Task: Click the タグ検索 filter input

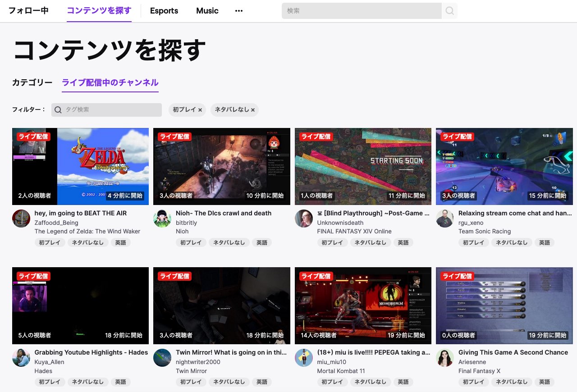Action: point(106,110)
